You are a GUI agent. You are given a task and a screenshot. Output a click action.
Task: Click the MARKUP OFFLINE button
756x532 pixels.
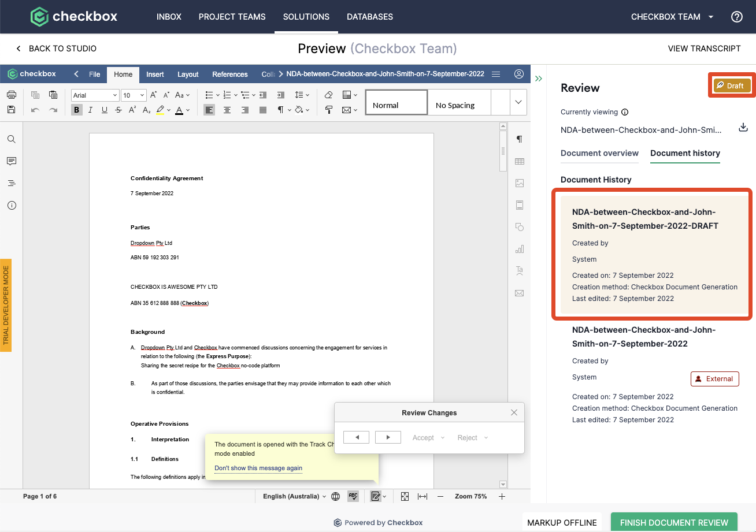562,522
